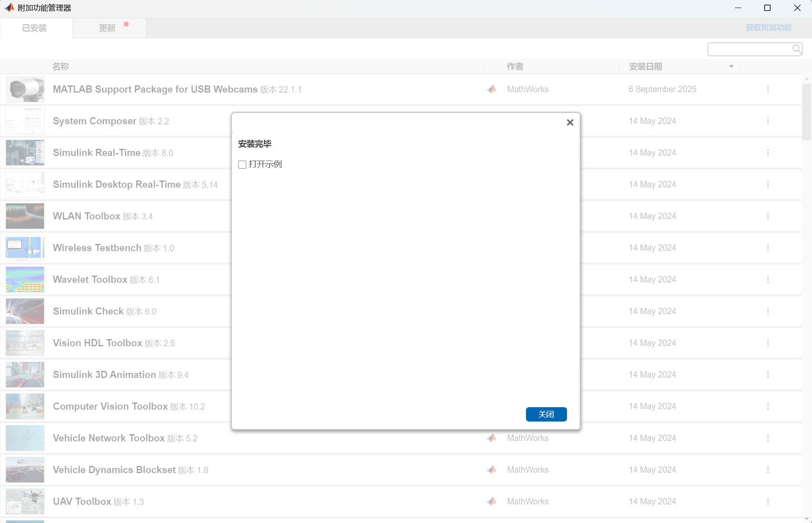Sort by the 作者 column header
This screenshot has height=523, width=812.
[x=515, y=66]
